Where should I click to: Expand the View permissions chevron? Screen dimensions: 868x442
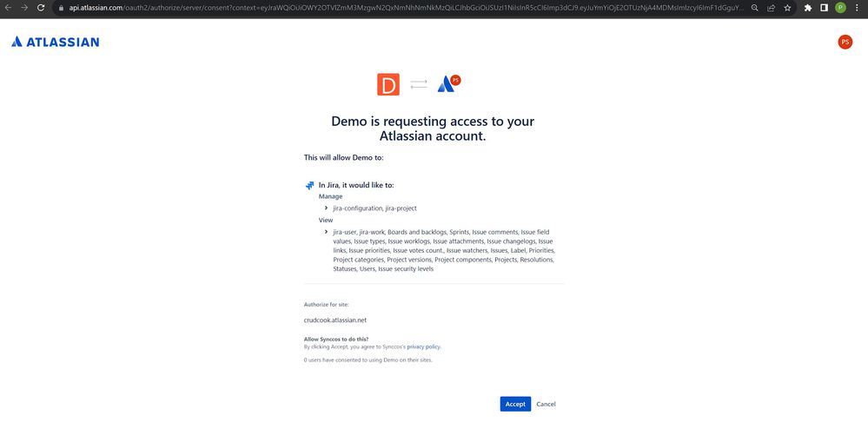coord(326,232)
